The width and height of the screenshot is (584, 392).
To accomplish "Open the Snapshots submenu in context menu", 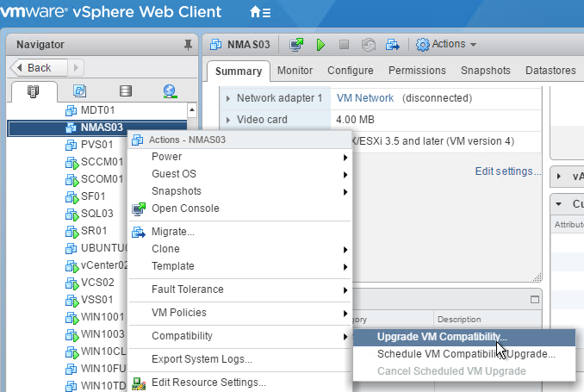I will [x=239, y=191].
